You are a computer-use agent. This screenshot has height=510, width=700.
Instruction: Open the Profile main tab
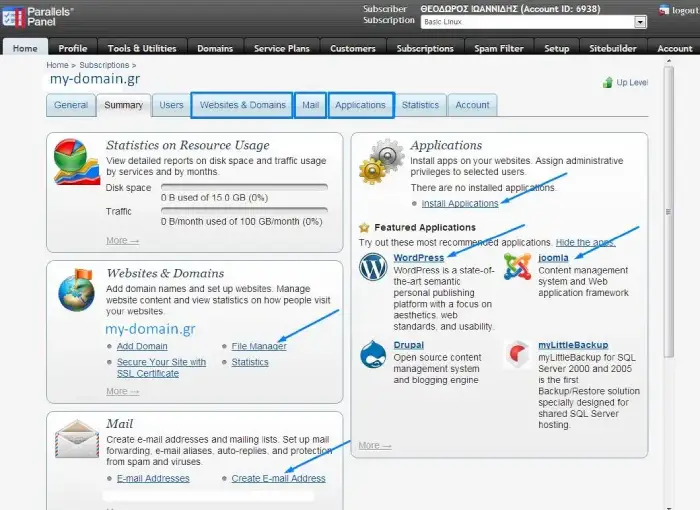73,48
